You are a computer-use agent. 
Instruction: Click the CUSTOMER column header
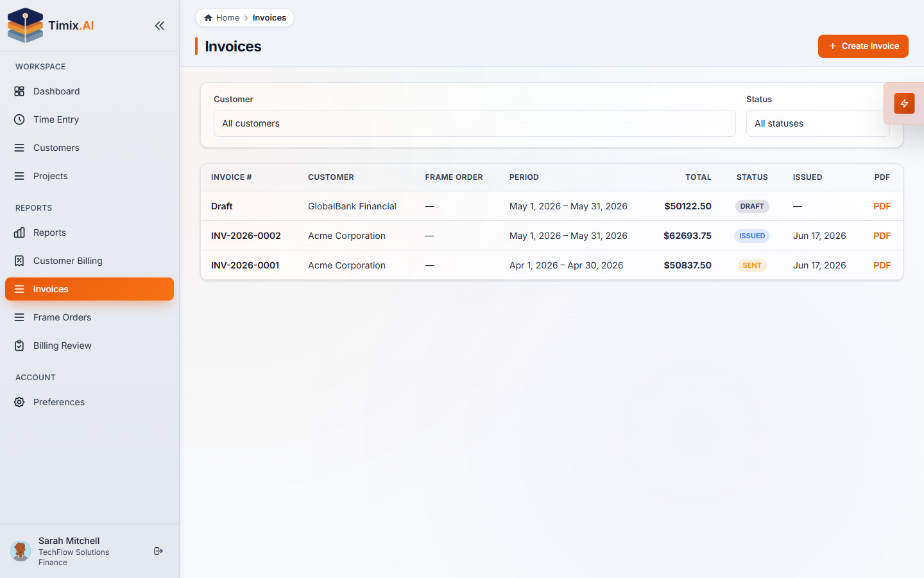coord(331,177)
